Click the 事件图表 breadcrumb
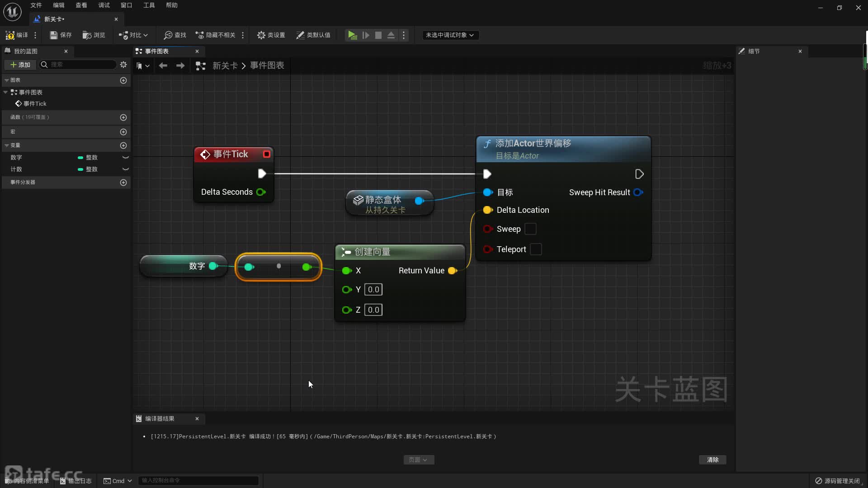Image resolution: width=868 pixels, height=488 pixels. [x=267, y=66]
